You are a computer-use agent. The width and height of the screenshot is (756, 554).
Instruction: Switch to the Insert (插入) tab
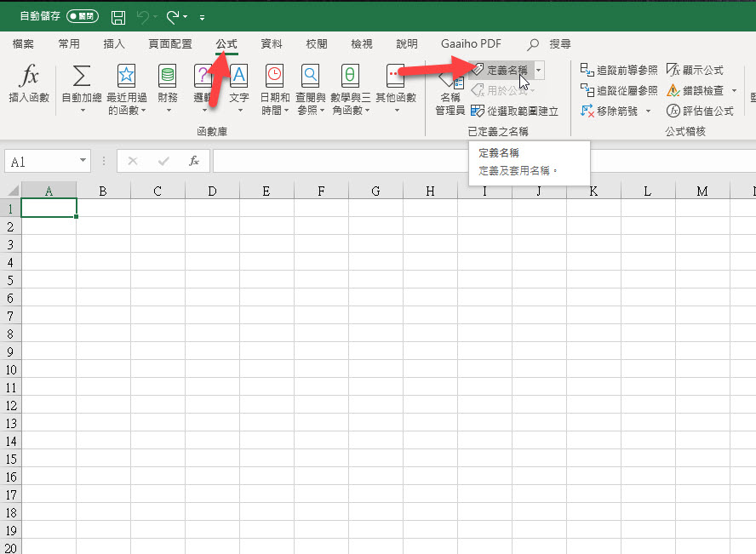(114, 44)
